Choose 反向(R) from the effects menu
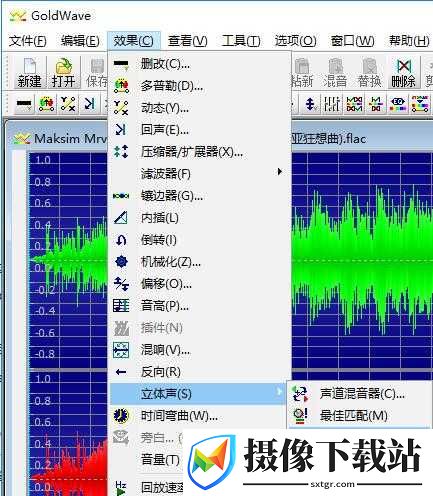Image resolution: width=433 pixels, height=496 pixels. click(199, 372)
